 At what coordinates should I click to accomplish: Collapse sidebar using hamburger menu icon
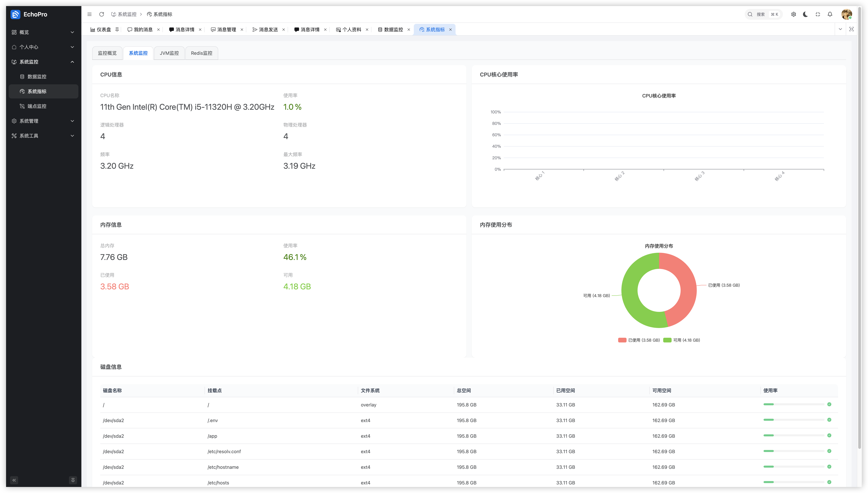coord(89,14)
